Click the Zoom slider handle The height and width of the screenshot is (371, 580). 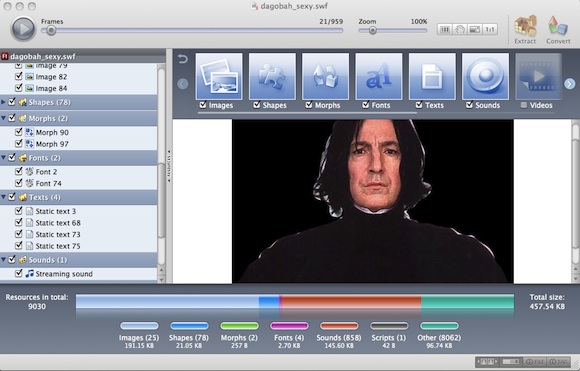tap(372, 31)
